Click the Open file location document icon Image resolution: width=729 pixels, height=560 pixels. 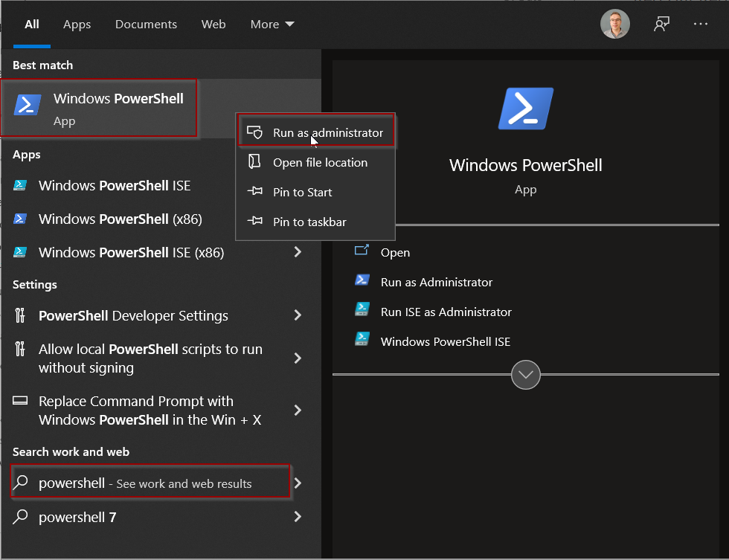pos(254,161)
